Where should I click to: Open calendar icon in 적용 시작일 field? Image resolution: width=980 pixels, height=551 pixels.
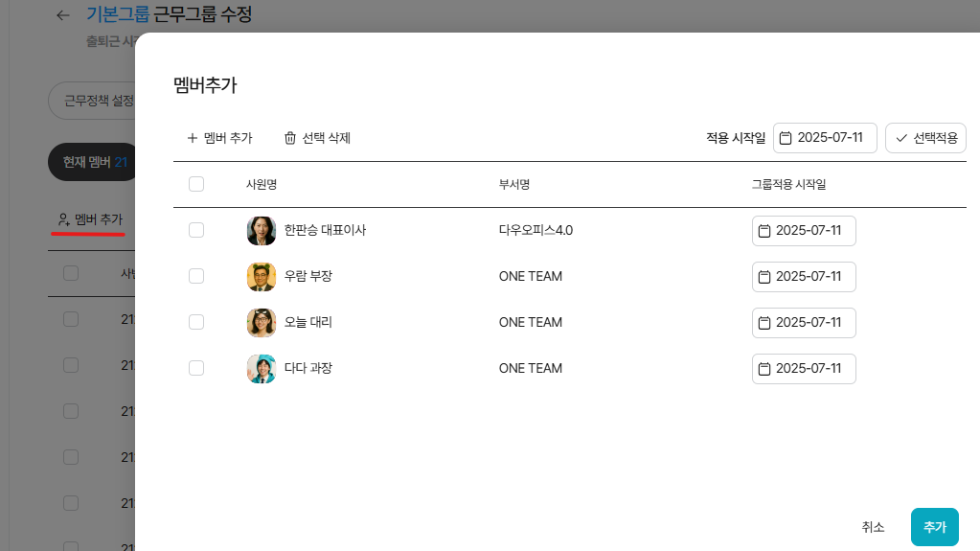pos(786,138)
